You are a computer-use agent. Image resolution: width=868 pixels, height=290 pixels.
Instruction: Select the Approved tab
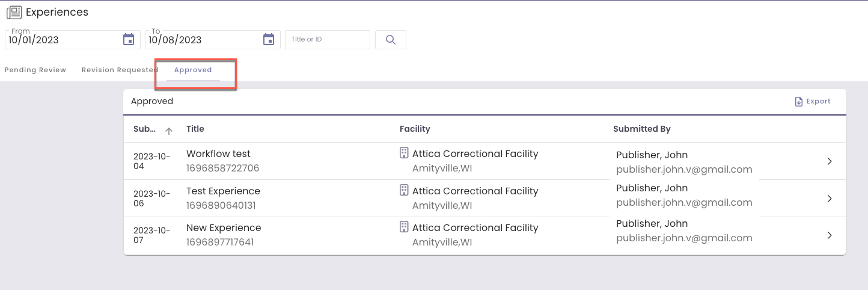pyautogui.click(x=193, y=70)
